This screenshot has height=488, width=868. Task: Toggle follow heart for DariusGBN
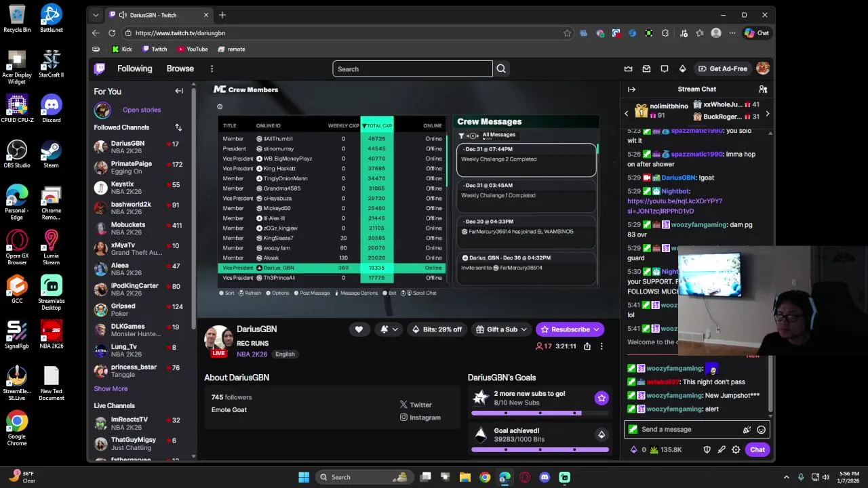click(x=359, y=329)
